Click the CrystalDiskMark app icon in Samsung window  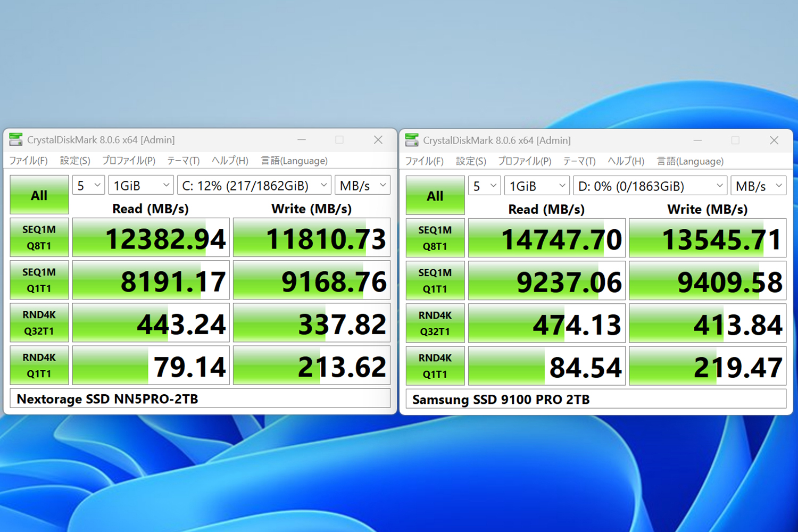click(412, 140)
